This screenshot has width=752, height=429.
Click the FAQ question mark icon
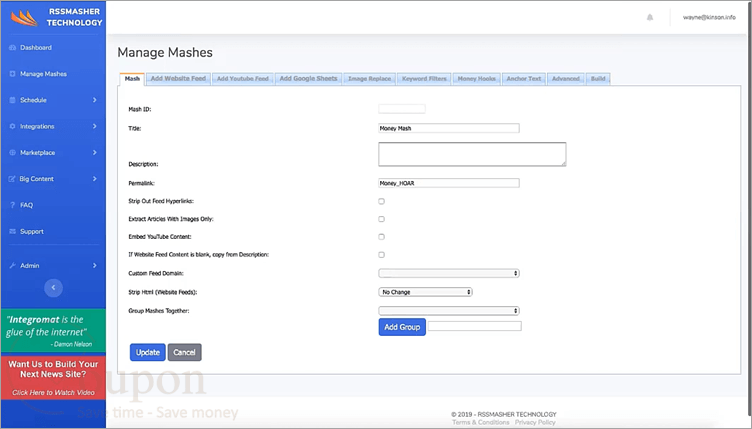[12, 205]
